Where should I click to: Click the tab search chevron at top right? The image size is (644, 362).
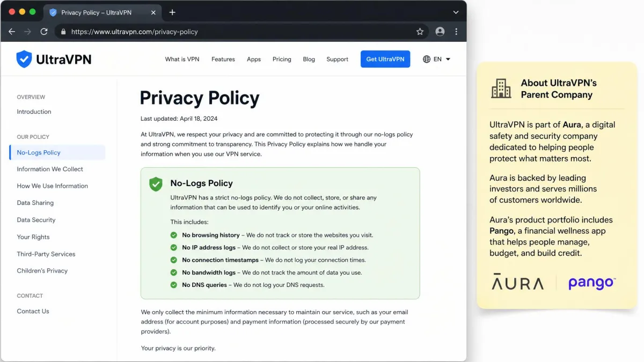pyautogui.click(x=456, y=12)
